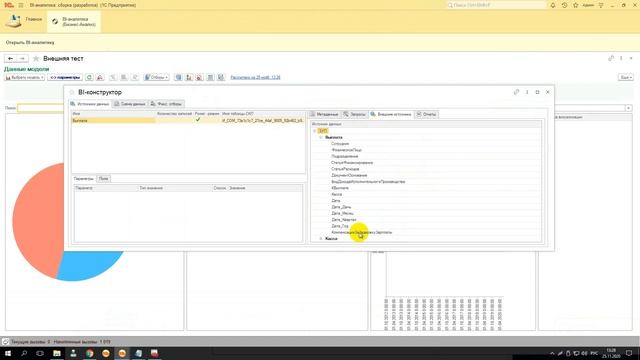Viewport: 640px width, 360px height.
Task: Switch to Параметры sub-tab
Action: tap(84, 179)
